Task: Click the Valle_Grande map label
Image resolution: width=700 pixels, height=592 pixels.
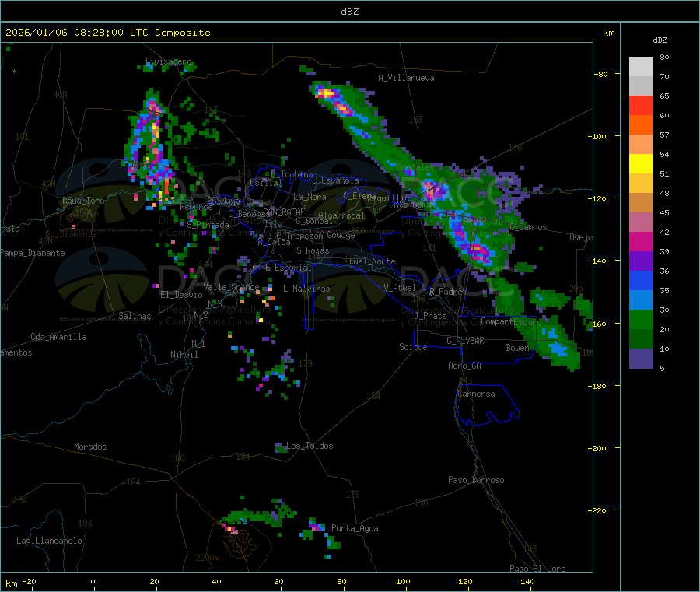Action: point(231,286)
